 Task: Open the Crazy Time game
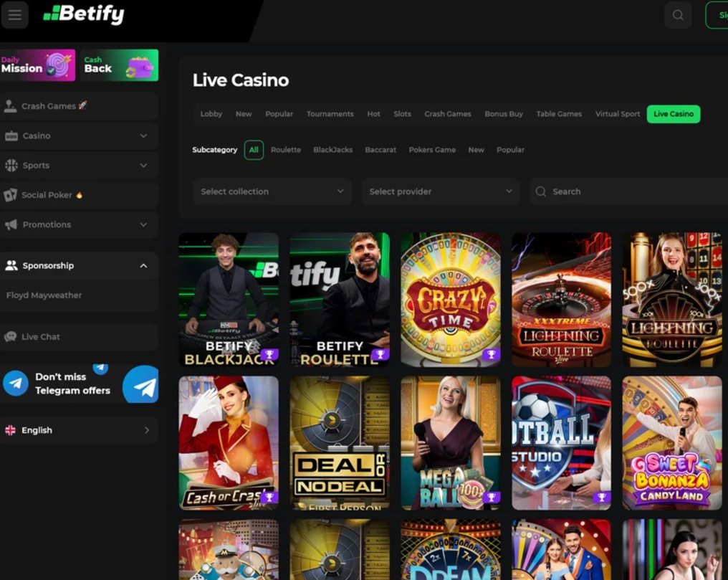coord(451,300)
